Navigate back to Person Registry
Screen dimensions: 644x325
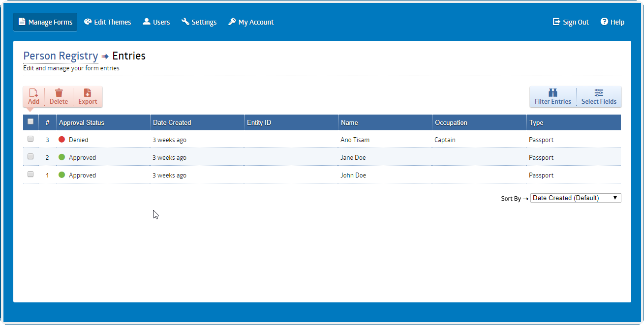61,56
